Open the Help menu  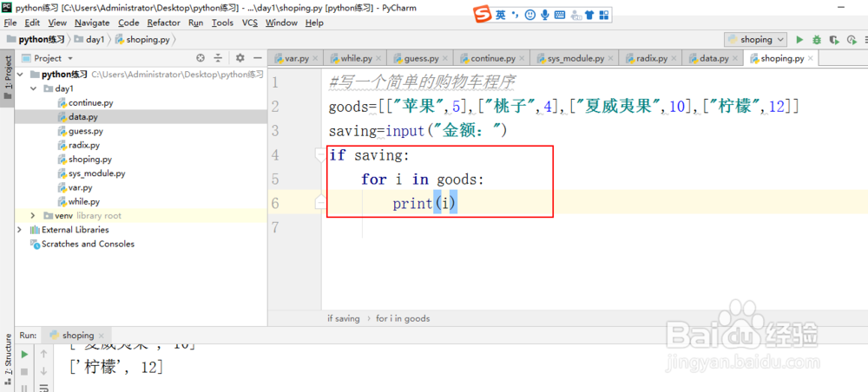[314, 23]
